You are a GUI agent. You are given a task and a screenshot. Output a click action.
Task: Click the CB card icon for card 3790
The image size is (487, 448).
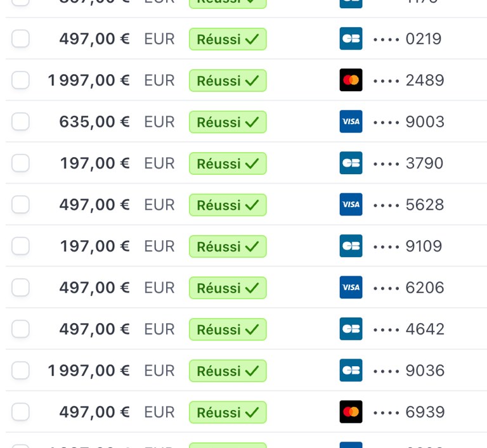pos(351,163)
